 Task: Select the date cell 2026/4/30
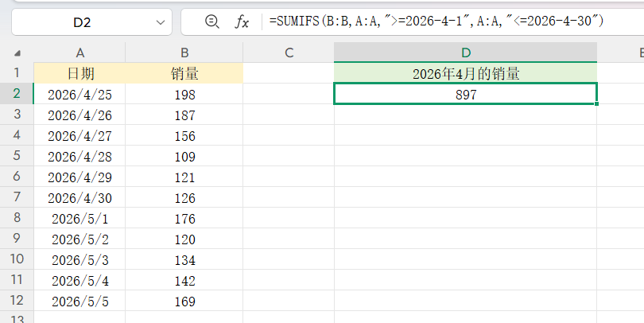pyautogui.click(x=80, y=197)
